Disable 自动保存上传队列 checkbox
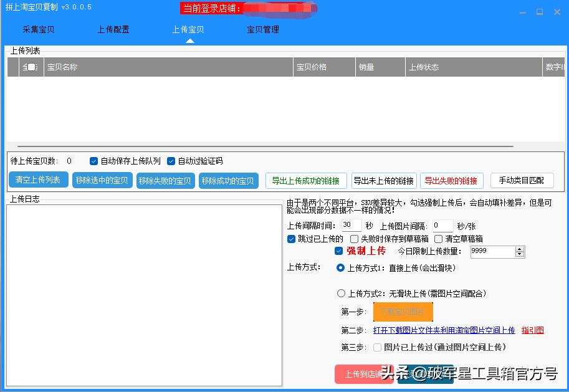 tap(94, 161)
